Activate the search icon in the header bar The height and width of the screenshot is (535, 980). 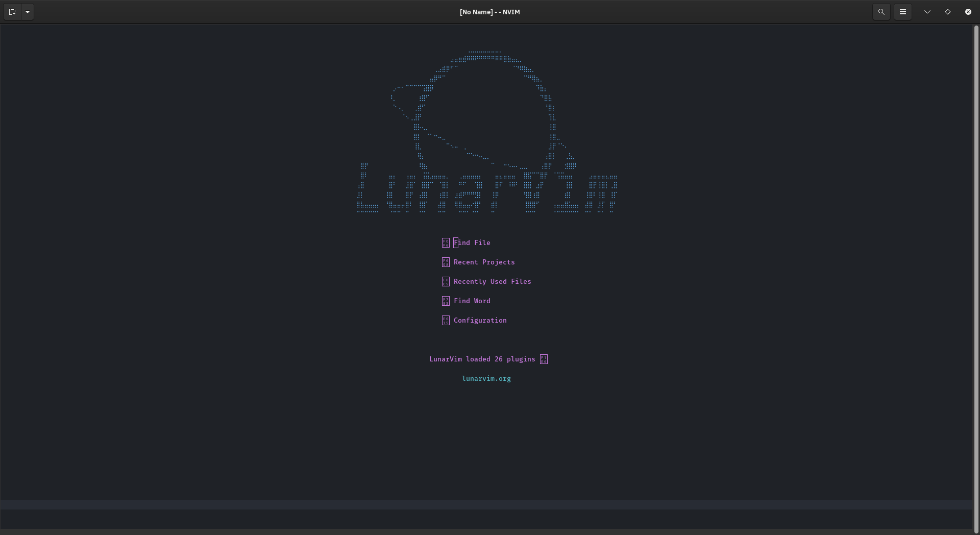881,12
